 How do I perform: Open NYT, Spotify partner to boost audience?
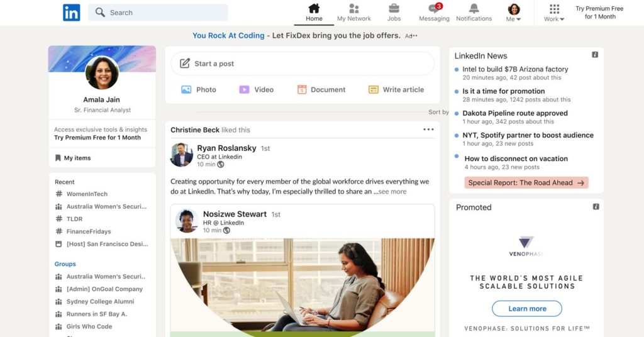(x=528, y=135)
